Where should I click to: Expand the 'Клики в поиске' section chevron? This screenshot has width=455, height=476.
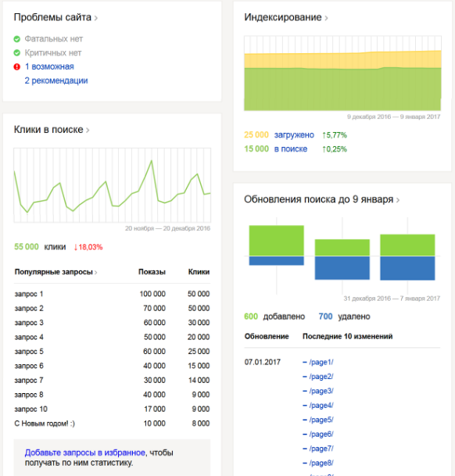click(x=88, y=131)
